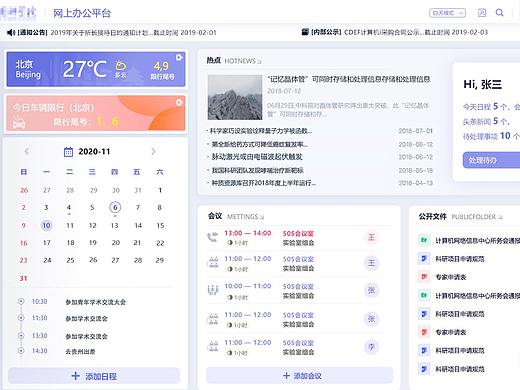Open news 脉动激光或由电磁波起伏触发

pyautogui.click(x=257, y=157)
